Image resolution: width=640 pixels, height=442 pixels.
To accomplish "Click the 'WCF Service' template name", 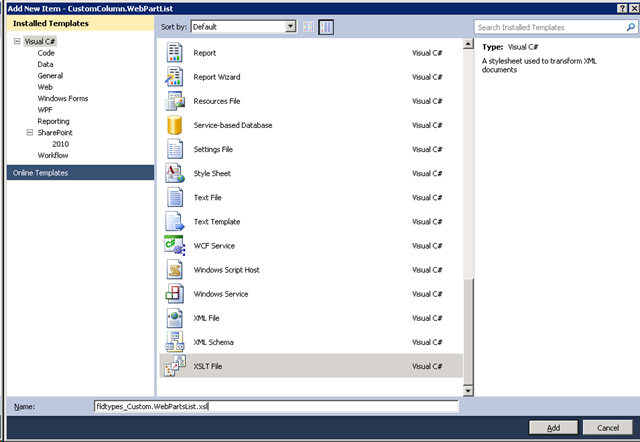I will tap(214, 246).
